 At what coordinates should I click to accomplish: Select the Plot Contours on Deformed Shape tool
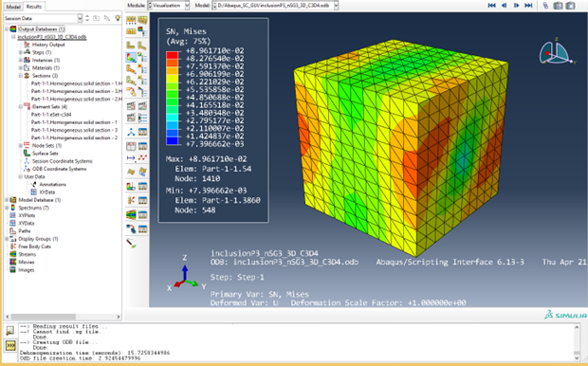(131, 58)
